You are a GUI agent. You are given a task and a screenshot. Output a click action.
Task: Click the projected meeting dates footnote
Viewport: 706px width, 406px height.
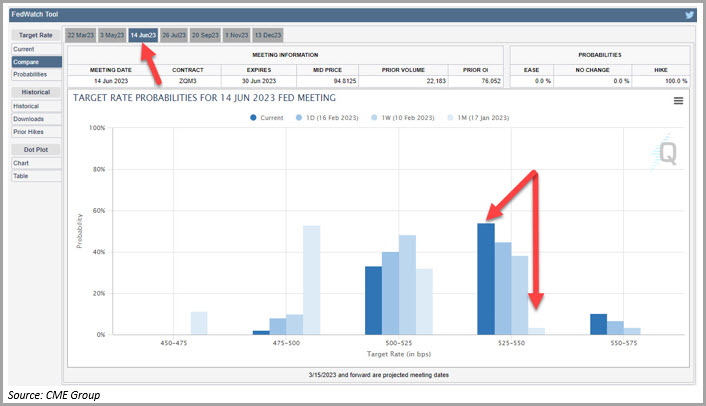(379, 375)
